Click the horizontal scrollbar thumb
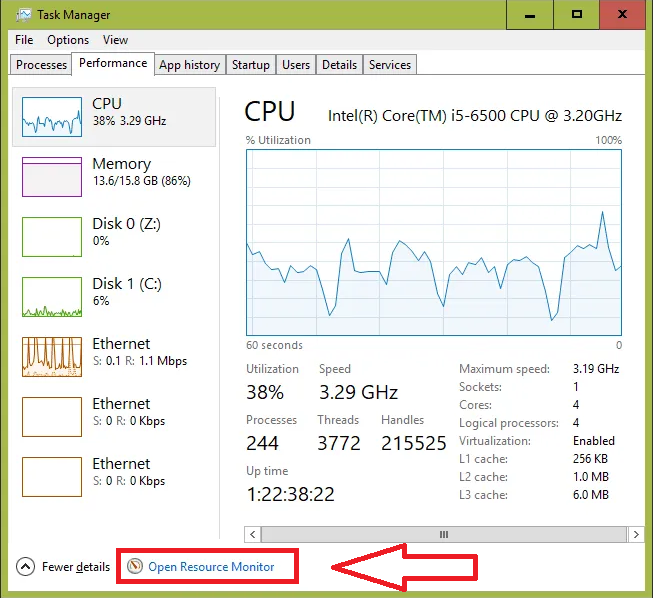654x598 pixels. click(444, 535)
